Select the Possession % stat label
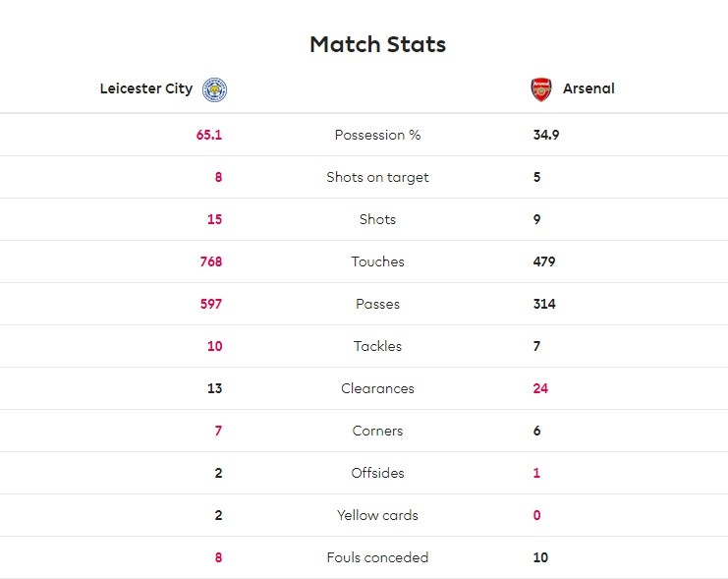This screenshot has width=728, height=579. 377,135
